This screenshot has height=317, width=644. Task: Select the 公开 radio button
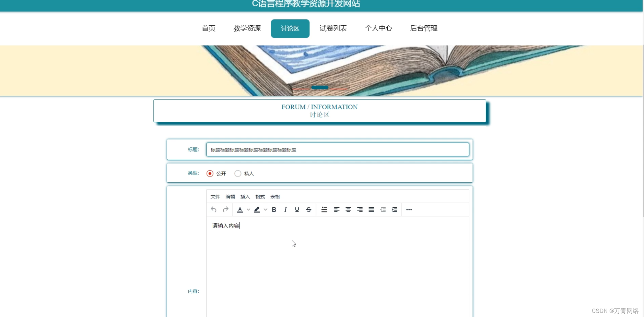pyautogui.click(x=209, y=173)
